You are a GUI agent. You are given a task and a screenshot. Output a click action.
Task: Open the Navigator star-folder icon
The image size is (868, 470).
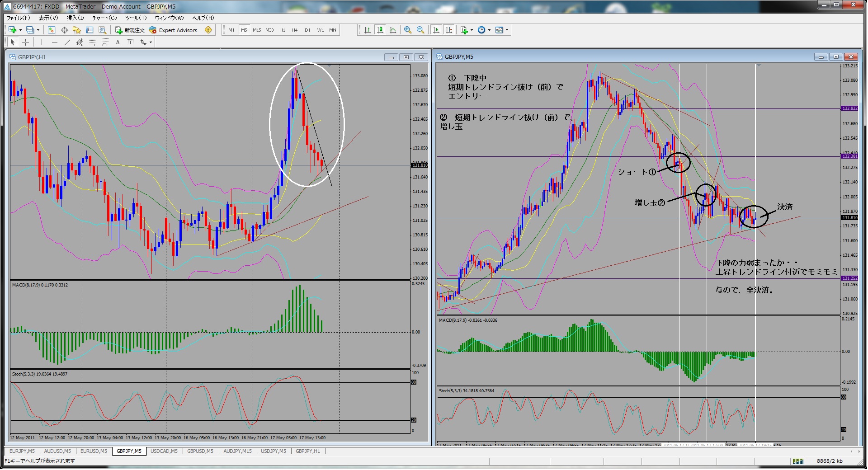point(77,30)
